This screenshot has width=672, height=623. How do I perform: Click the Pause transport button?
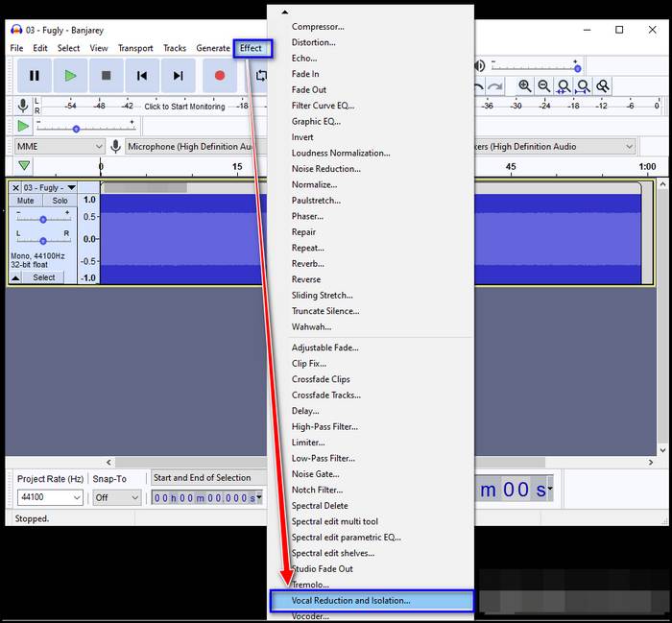tap(35, 76)
